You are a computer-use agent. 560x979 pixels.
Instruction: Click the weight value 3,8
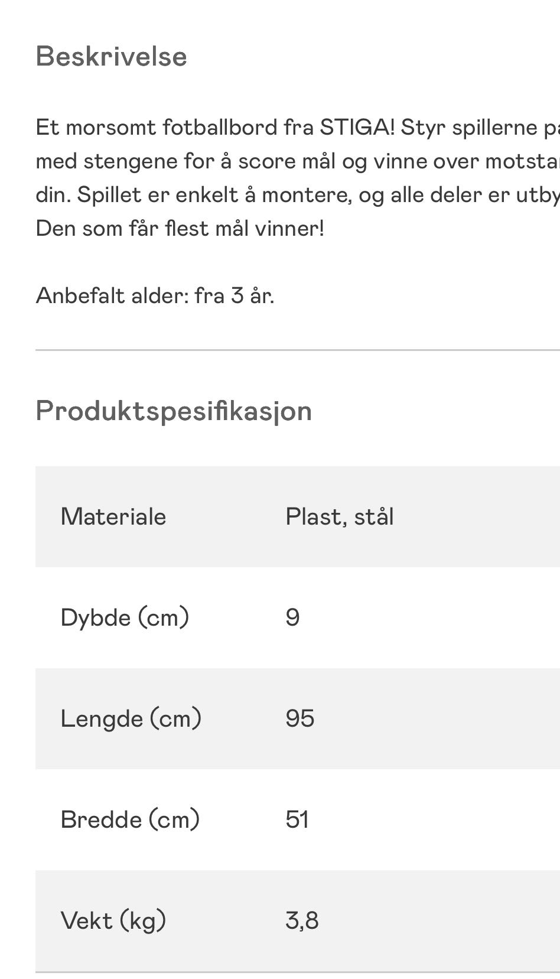tap(302, 921)
